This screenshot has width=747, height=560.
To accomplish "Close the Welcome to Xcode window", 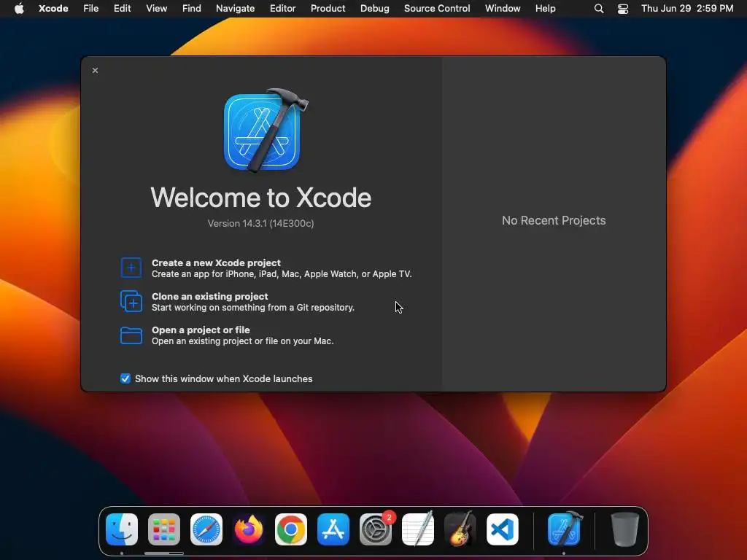I will tap(96, 71).
